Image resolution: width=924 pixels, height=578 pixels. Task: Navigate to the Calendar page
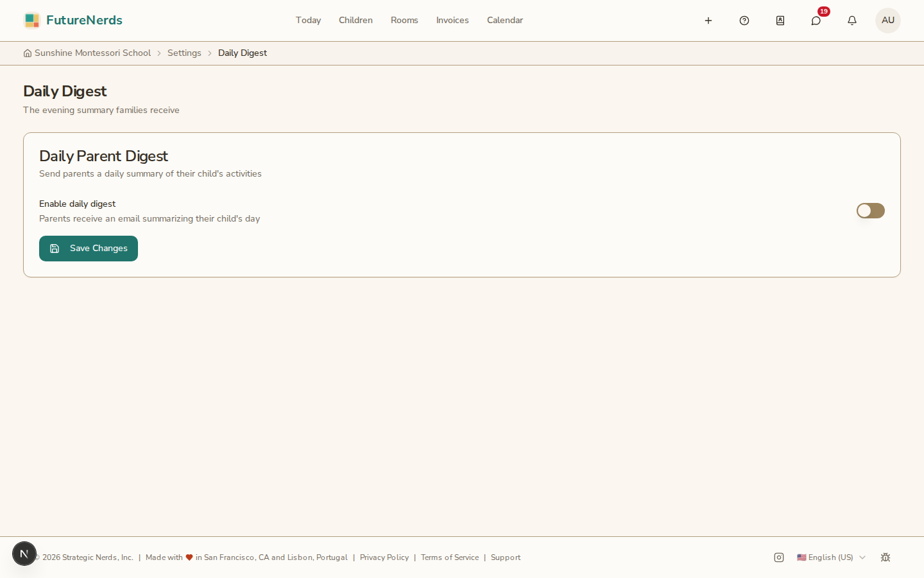click(x=505, y=21)
